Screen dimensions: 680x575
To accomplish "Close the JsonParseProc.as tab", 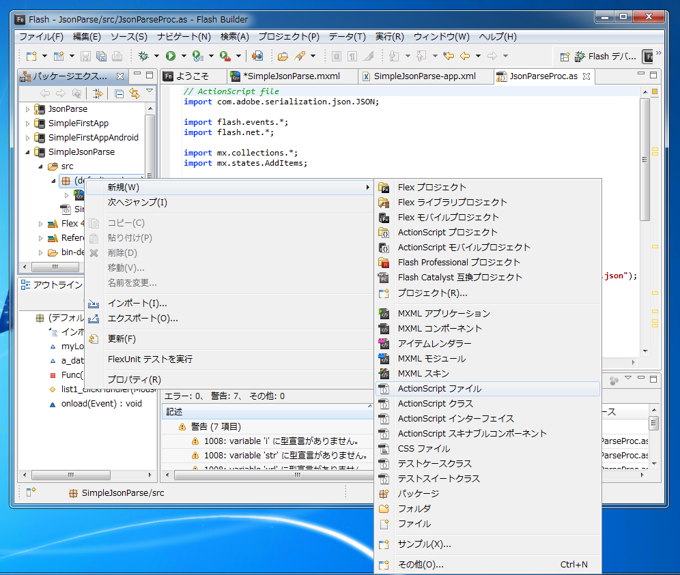I will [586, 76].
